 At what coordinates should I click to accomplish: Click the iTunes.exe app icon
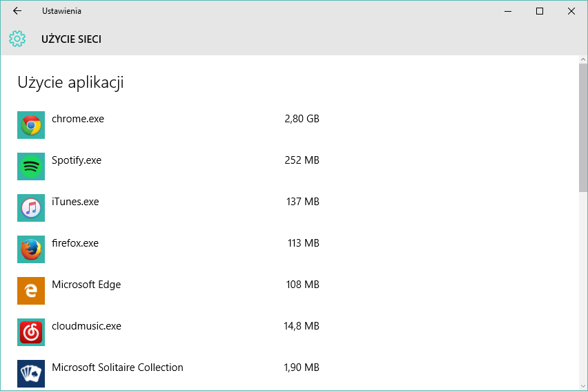pyautogui.click(x=31, y=208)
